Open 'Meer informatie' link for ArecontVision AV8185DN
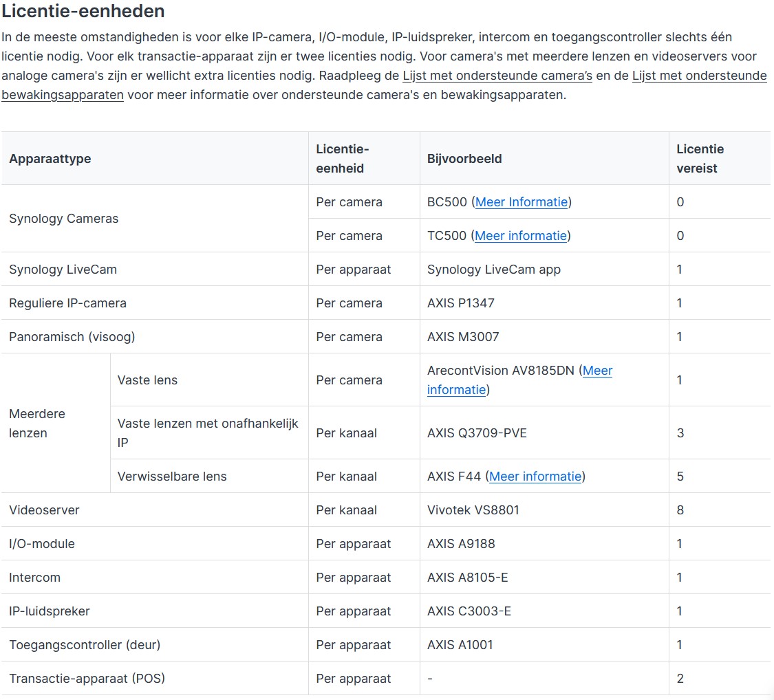 (597, 371)
